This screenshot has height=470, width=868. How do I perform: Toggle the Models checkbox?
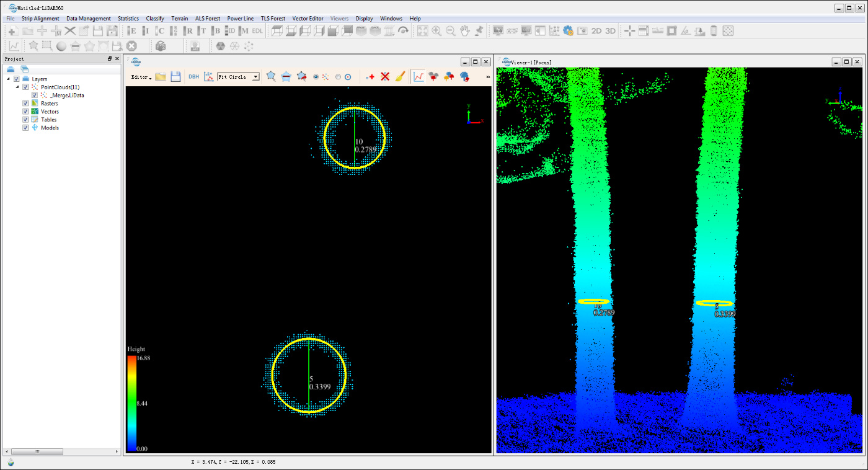[x=25, y=128]
